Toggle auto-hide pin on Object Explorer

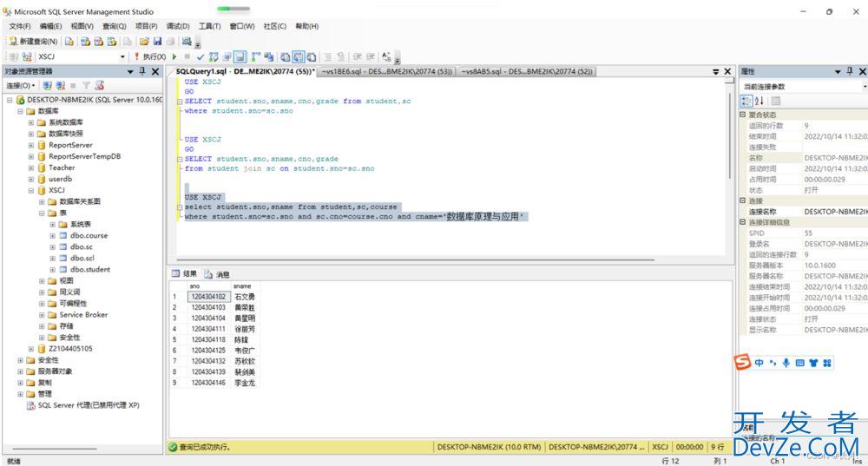[143, 71]
